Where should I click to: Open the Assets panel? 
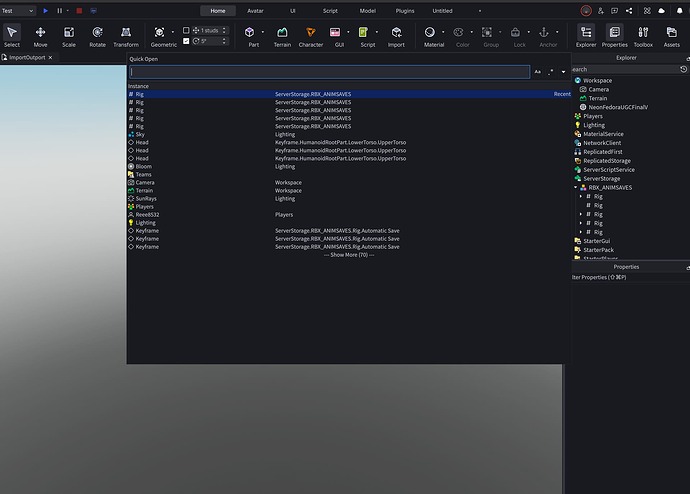pos(672,36)
